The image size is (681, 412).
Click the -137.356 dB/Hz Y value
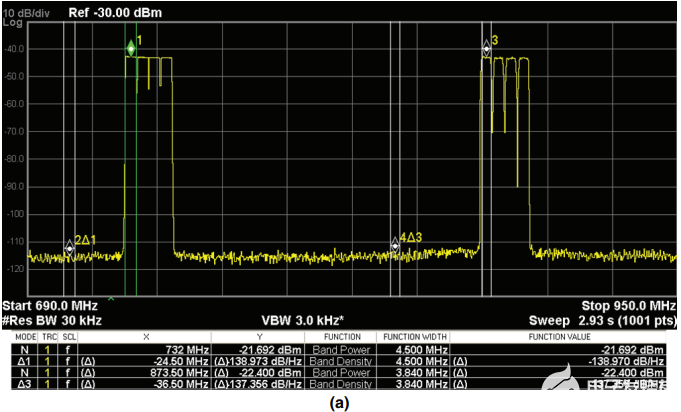click(265, 384)
